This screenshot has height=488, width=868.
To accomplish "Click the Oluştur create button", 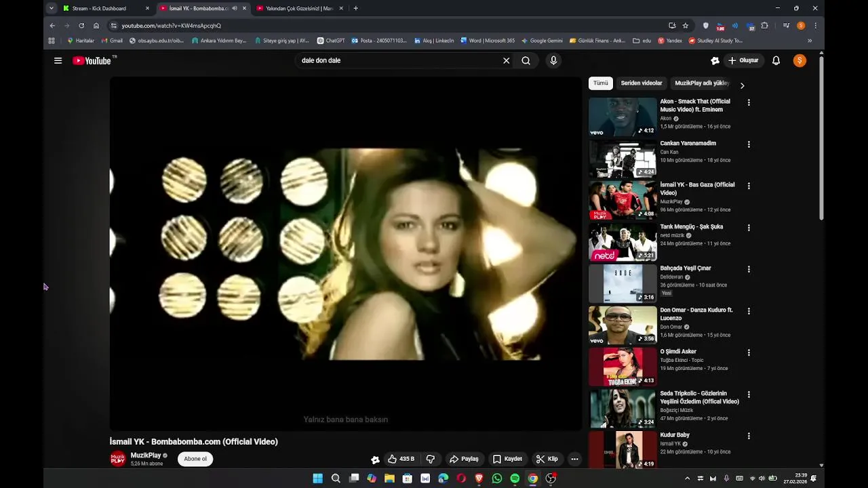I will [743, 60].
